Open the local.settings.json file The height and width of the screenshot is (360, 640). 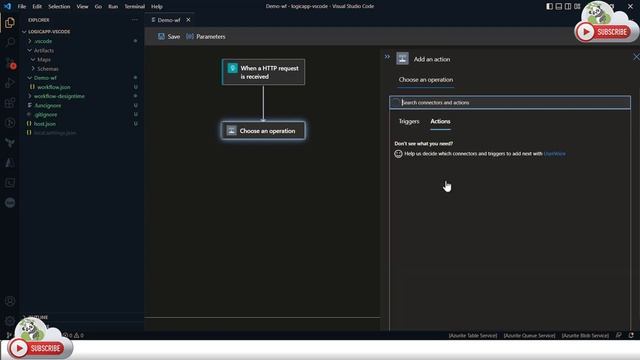click(55, 133)
